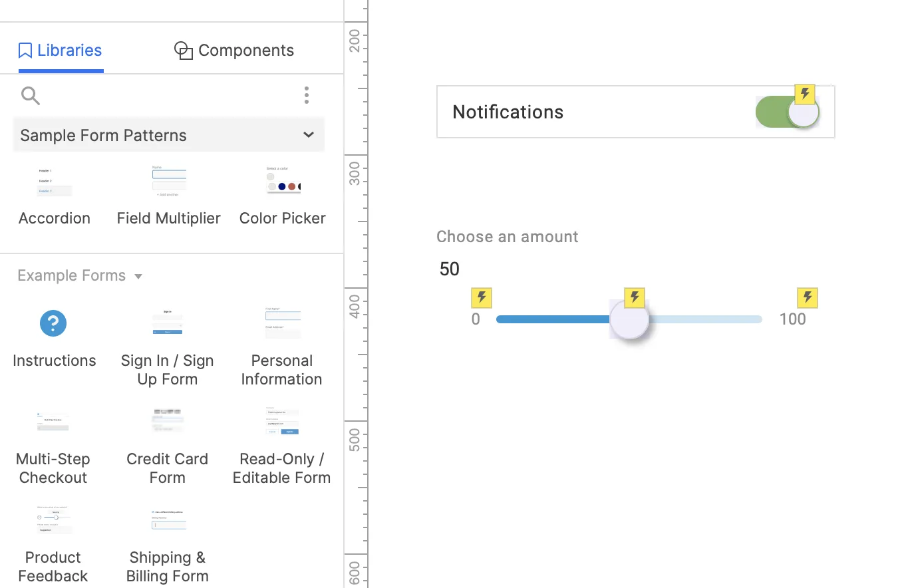Select the Multi-Step Checkout example
Screen dimensions: 898x588
(x=53, y=421)
